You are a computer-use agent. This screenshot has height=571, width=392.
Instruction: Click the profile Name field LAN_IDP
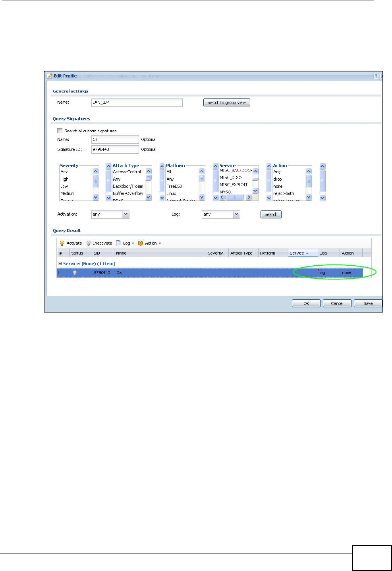pos(137,102)
